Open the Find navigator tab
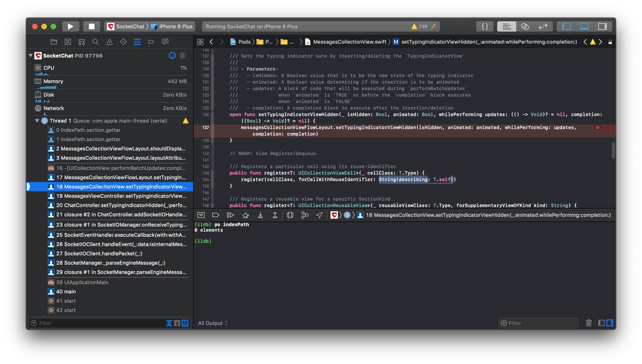 [x=95, y=42]
